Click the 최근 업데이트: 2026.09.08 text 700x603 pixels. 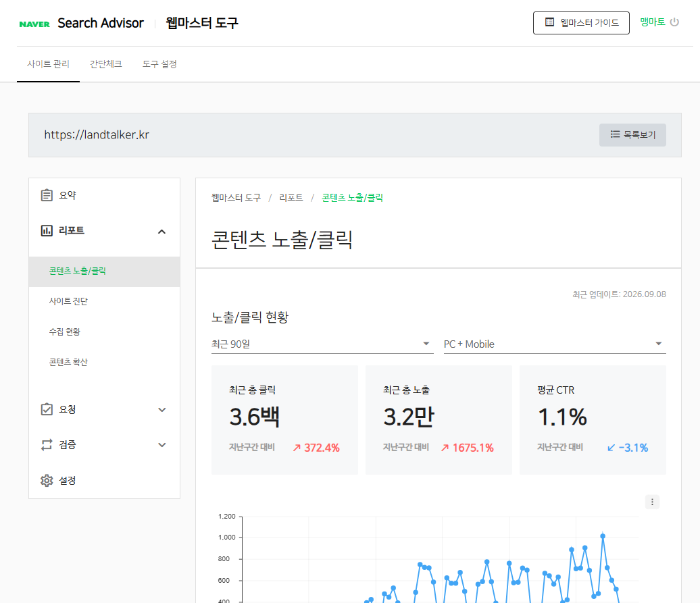click(x=619, y=294)
